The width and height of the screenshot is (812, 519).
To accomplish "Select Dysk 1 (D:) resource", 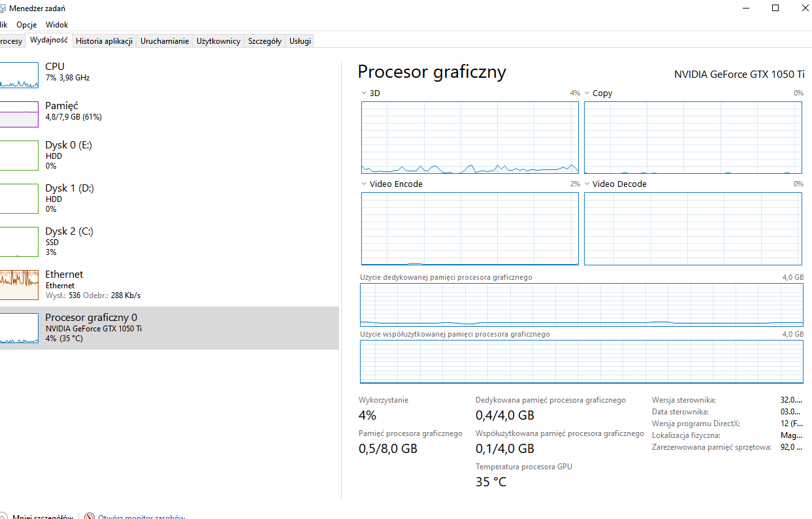I will [x=169, y=198].
